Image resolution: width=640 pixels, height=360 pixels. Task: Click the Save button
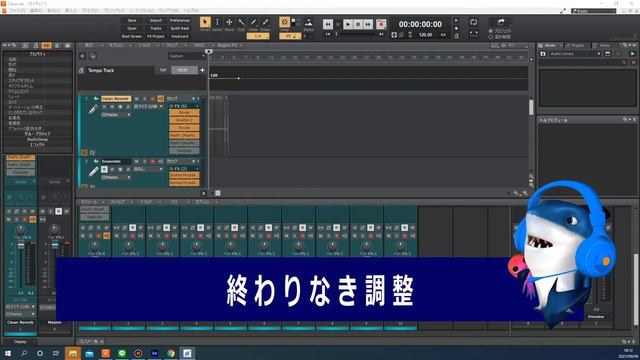tap(132, 20)
